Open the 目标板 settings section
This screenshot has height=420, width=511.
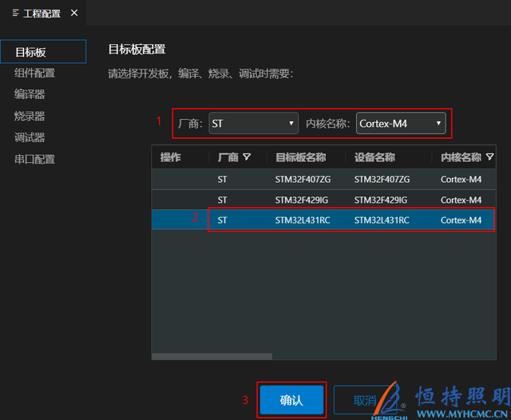(x=43, y=51)
